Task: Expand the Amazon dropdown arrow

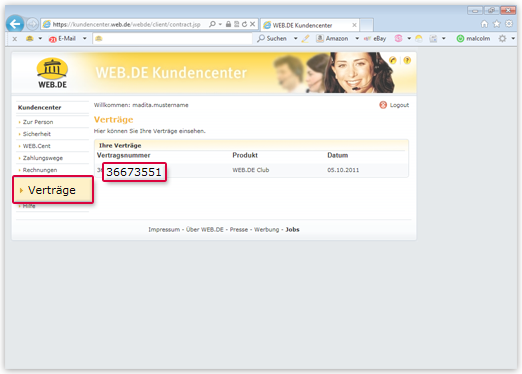Action: pyautogui.click(x=357, y=39)
